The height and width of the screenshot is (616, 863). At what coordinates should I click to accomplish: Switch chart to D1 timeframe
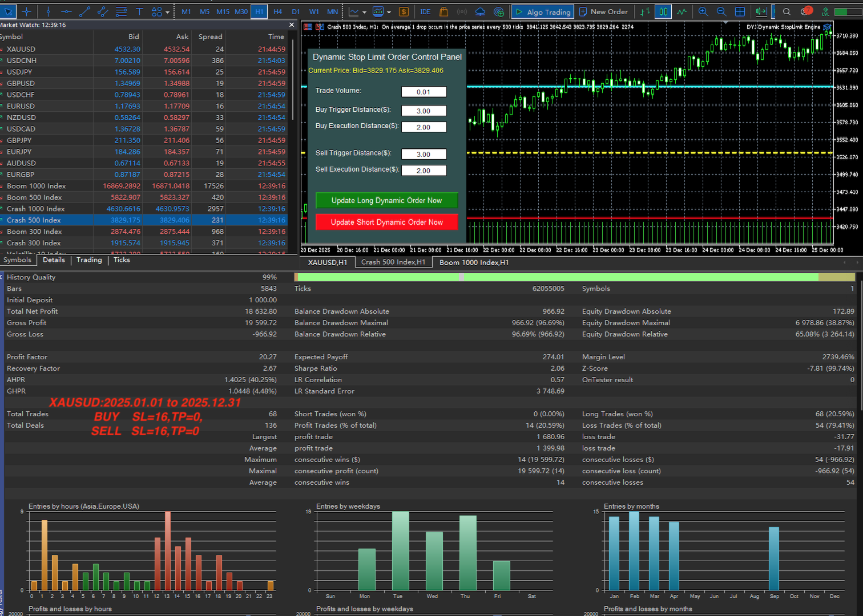click(296, 11)
